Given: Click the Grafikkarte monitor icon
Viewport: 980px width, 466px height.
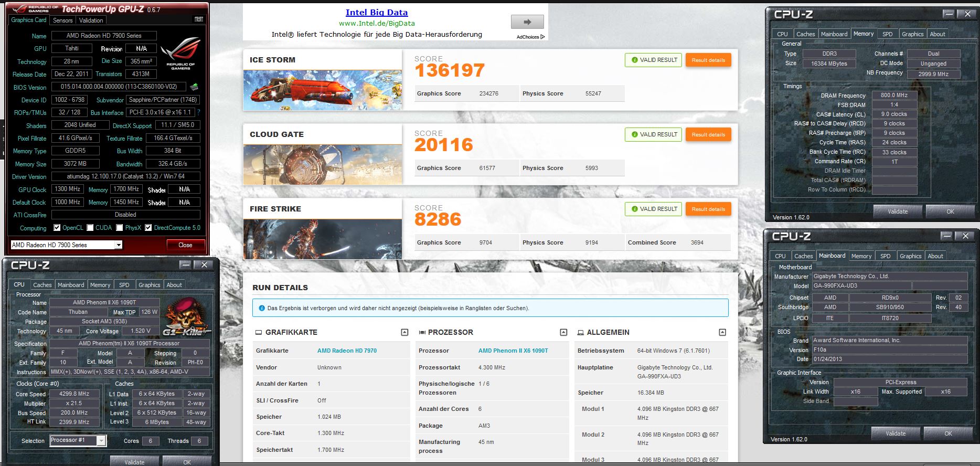Looking at the screenshot, I should 259,332.
